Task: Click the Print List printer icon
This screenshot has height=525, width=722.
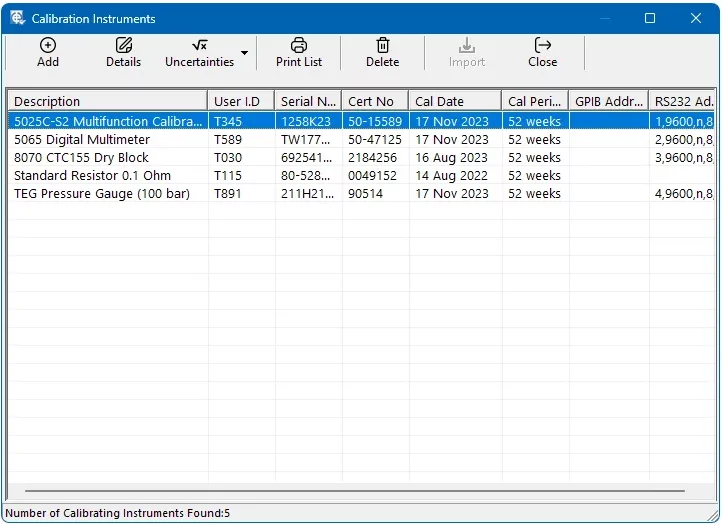Action: pyautogui.click(x=299, y=45)
